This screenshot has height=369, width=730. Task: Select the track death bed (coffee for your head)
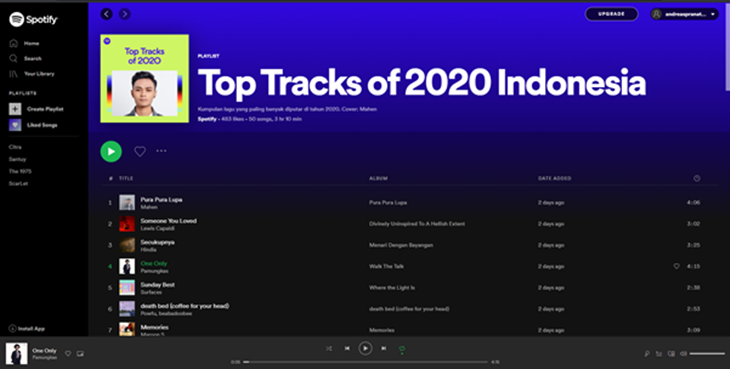(185, 306)
